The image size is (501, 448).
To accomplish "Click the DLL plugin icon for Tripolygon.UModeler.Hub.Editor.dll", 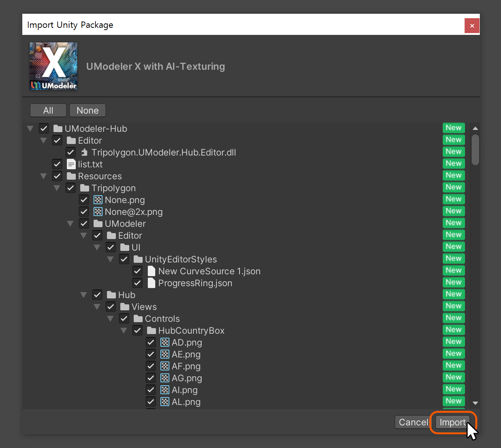I will (85, 153).
